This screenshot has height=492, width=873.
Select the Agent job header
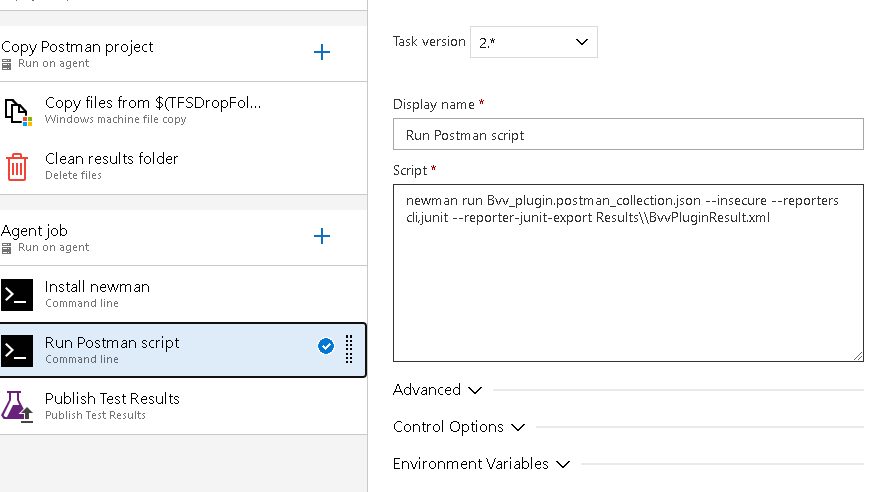[183, 238]
